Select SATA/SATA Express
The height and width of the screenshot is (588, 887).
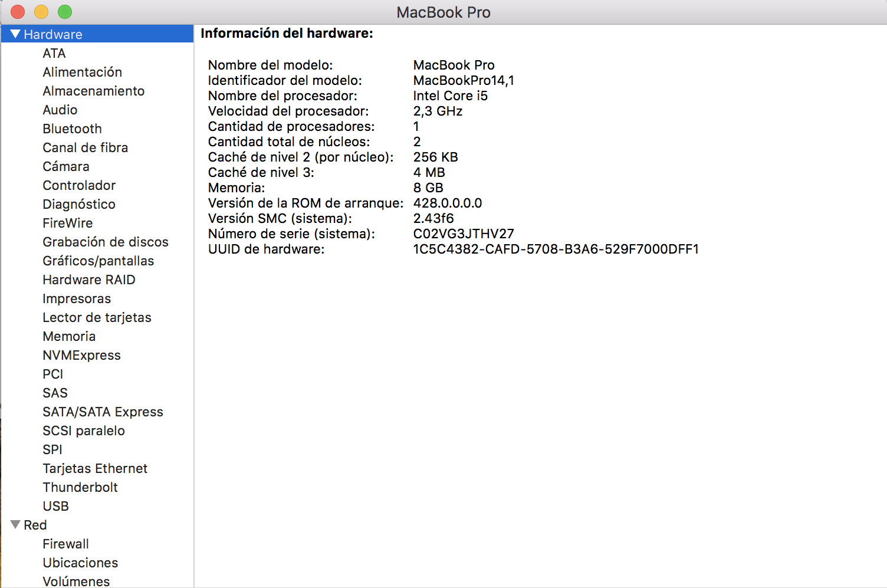[x=103, y=412]
